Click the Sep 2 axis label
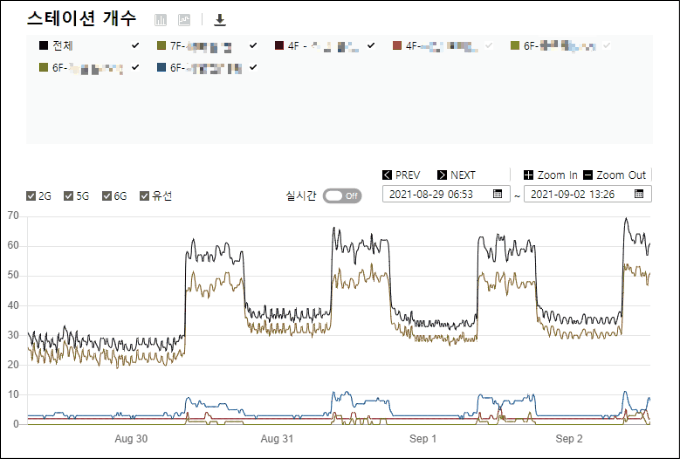The width and height of the screenshot is (680, 459). pos(569,439)
